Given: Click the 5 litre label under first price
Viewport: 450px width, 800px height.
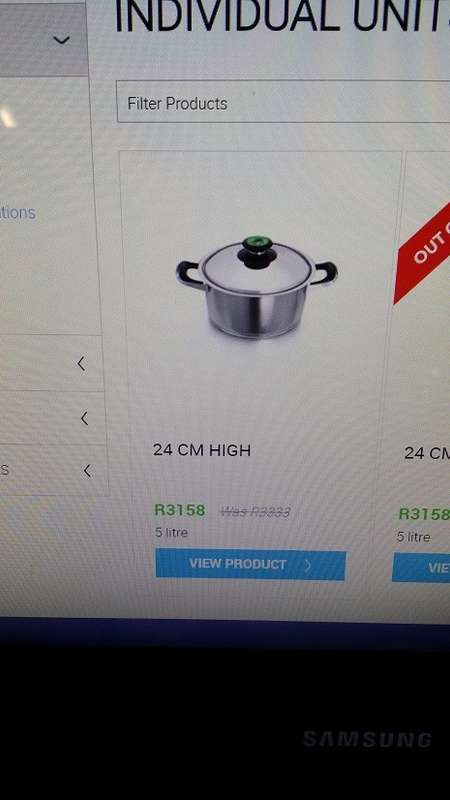Looking at the screenshot, I should (x=171, y=533).
